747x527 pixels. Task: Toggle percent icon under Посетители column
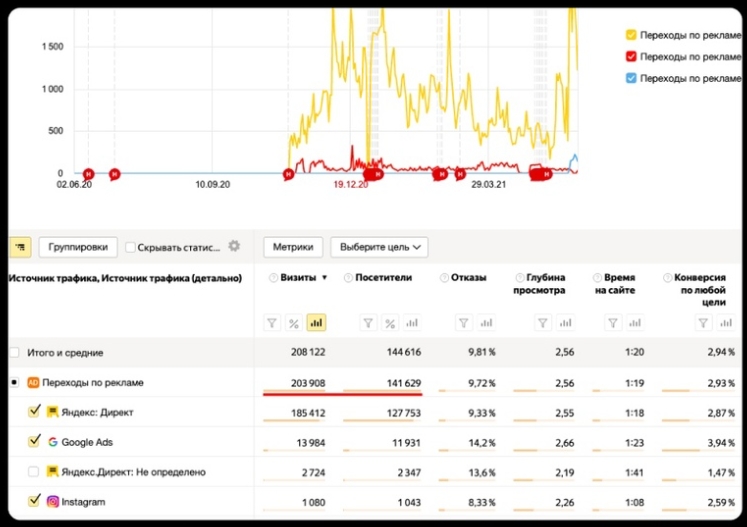(390, 323)
